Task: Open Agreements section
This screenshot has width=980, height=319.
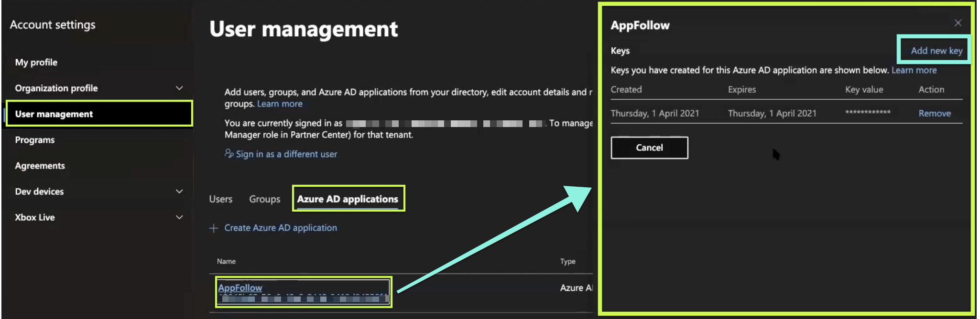Action: pos(40,166)
